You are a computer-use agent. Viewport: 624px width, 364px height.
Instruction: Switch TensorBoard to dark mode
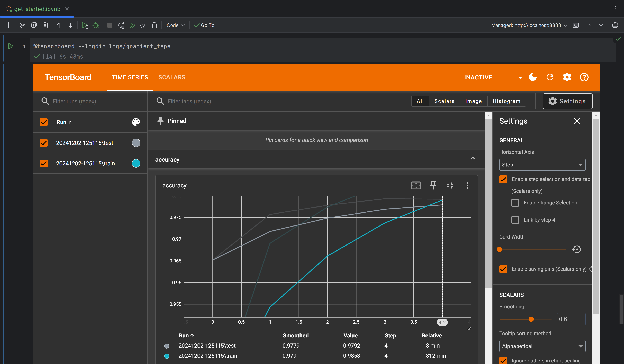[533, 77]
